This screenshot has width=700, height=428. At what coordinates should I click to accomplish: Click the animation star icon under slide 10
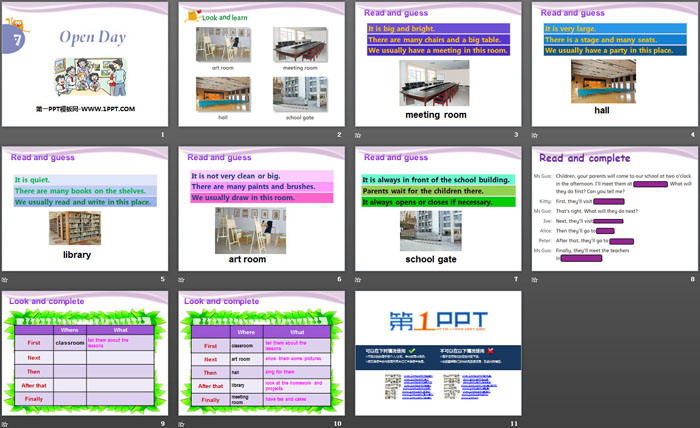point(182,424)
